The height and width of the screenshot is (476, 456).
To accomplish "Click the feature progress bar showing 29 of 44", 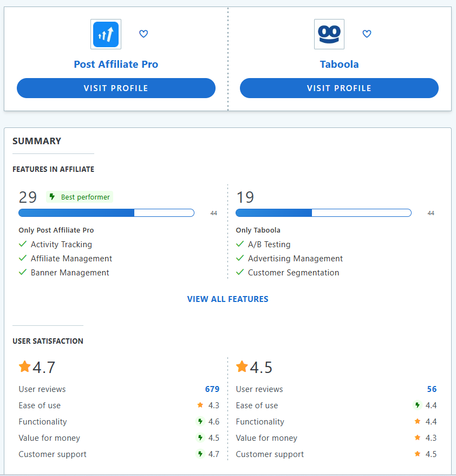I will [107, 213].
